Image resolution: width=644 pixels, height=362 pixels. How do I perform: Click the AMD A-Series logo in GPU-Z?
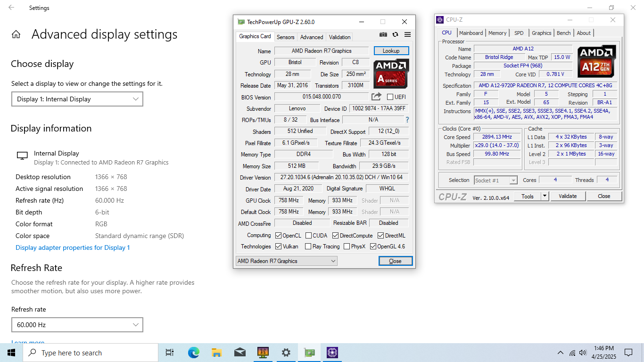(391, 74)
